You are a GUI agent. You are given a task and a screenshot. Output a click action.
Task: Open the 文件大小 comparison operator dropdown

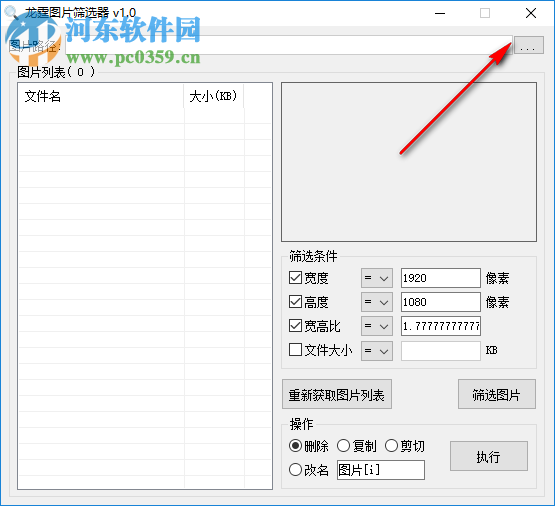coord(377,351)
